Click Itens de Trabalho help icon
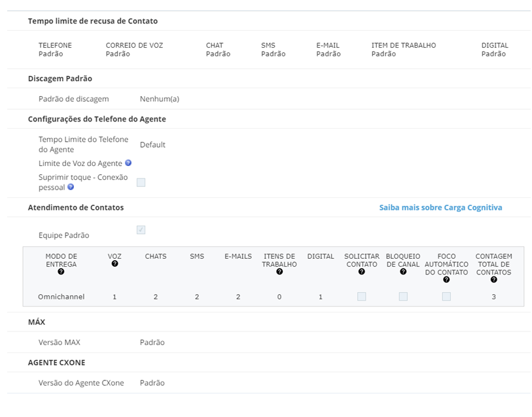 tap(279, 271)
